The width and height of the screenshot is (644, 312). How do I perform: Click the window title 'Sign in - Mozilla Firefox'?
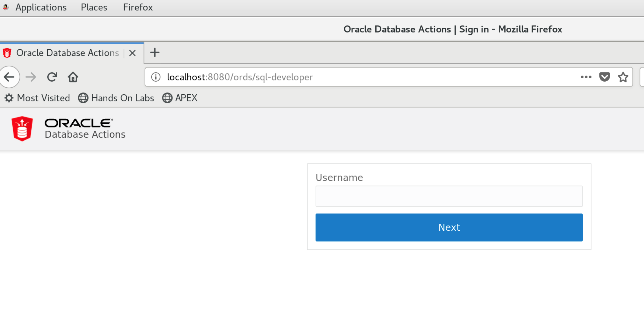(x=510, y=29)
